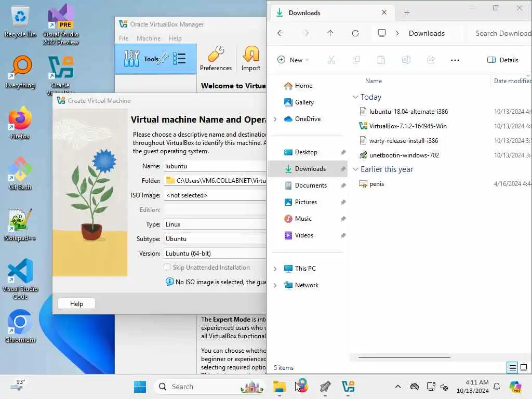This screenshot has width=532, height=399.
Task: Launch Firefox from the desktop
Action: 20,123
